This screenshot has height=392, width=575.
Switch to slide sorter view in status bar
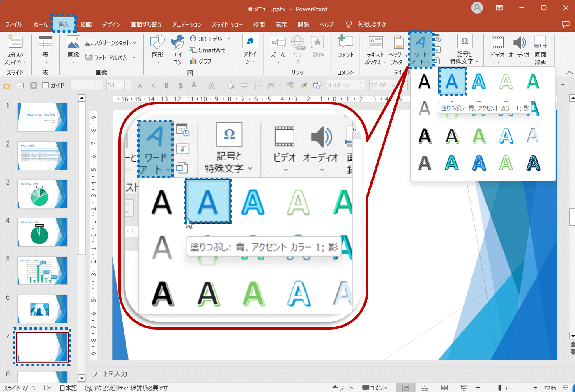pos(425,388)
